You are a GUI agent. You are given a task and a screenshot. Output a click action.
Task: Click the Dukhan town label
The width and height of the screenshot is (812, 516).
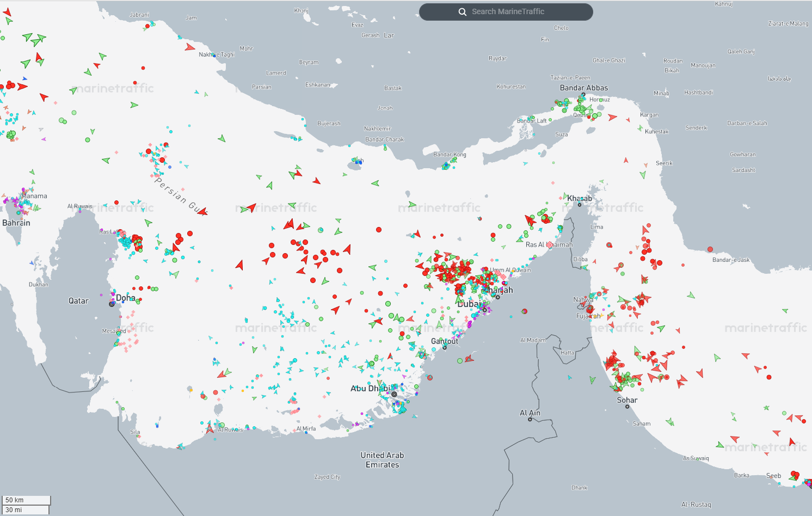[39, 285]
